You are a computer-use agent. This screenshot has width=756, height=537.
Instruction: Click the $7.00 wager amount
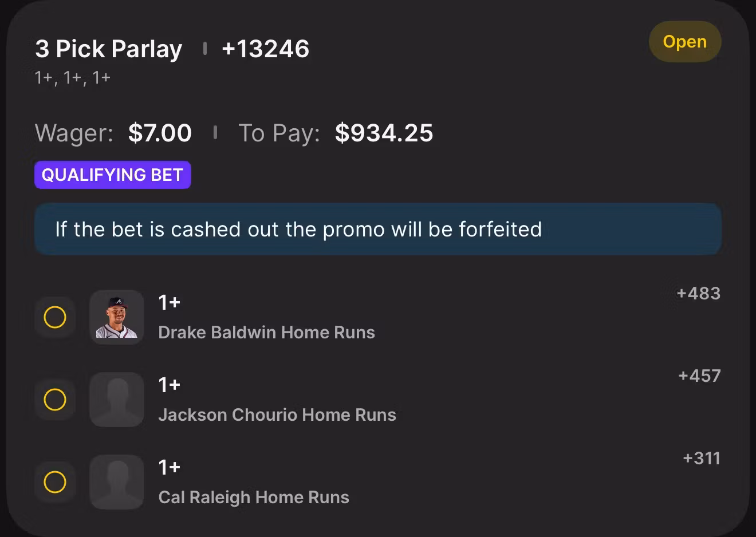point(160,133)
